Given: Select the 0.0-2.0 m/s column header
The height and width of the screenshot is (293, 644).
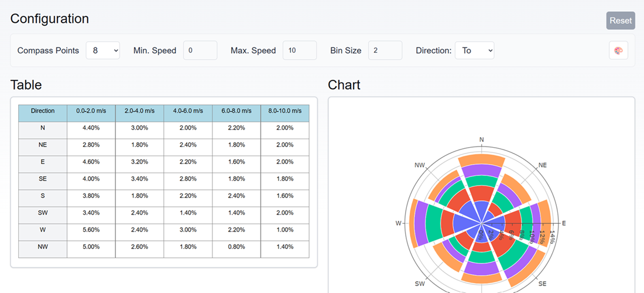Looking at the screenshot, I should pyautogui.click(x=91, y=111).
